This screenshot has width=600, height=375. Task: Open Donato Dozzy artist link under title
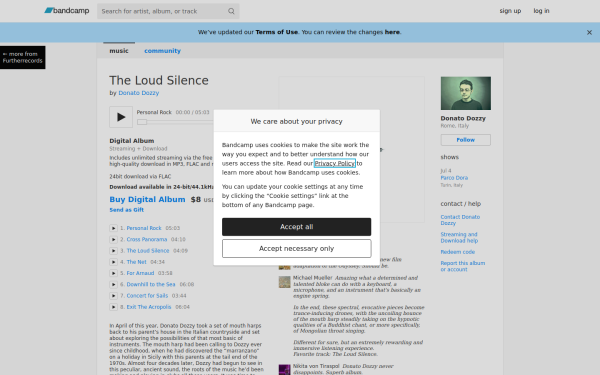pos(139,93)
